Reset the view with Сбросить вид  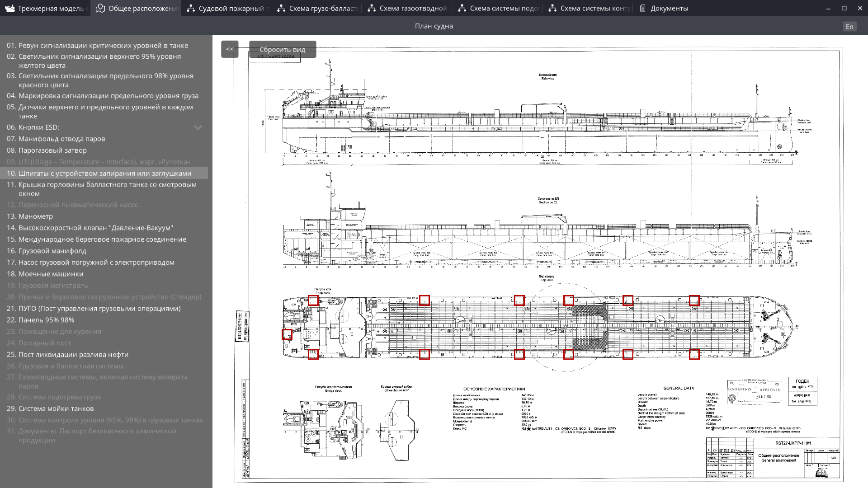coord(283,49)
